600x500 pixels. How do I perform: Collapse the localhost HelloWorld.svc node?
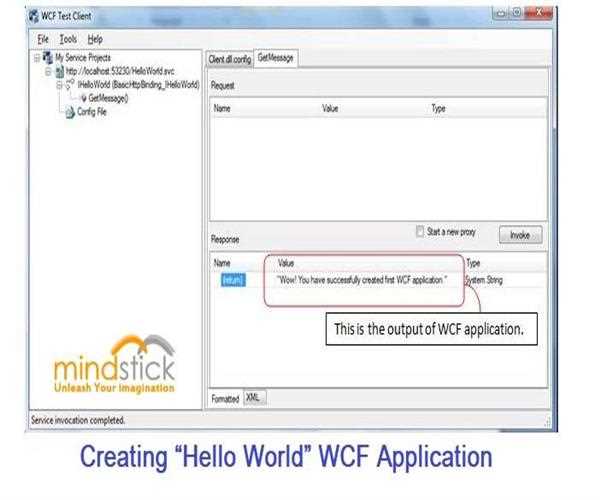48,72
